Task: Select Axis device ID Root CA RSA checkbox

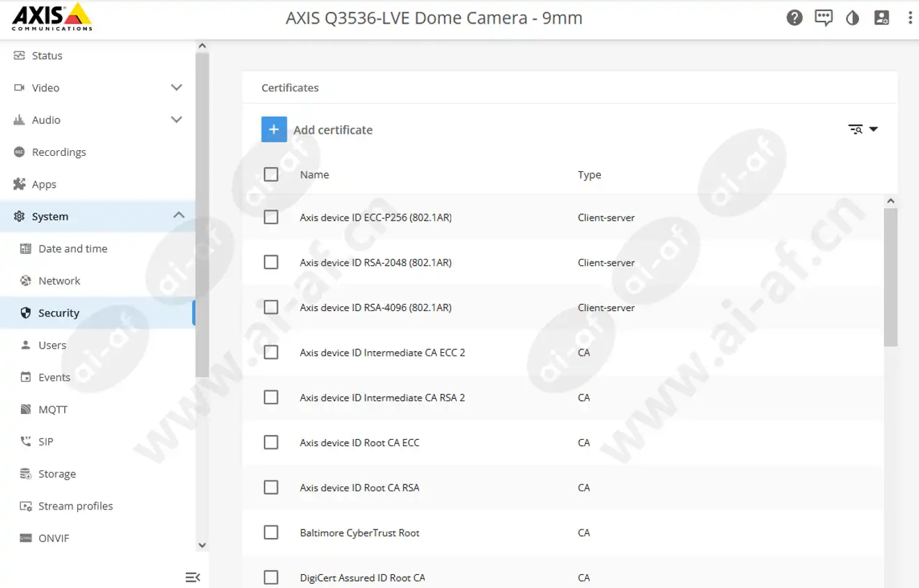Action: (272, 488)
